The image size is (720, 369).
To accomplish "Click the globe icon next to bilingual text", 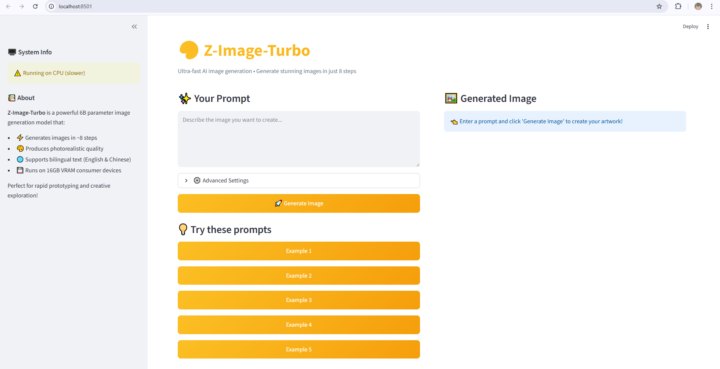I will pos(20,159).
